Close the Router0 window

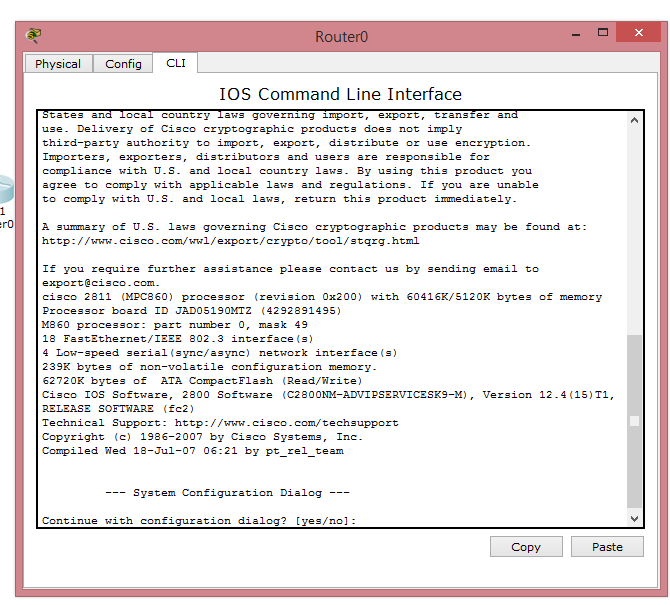coord(638,32)
